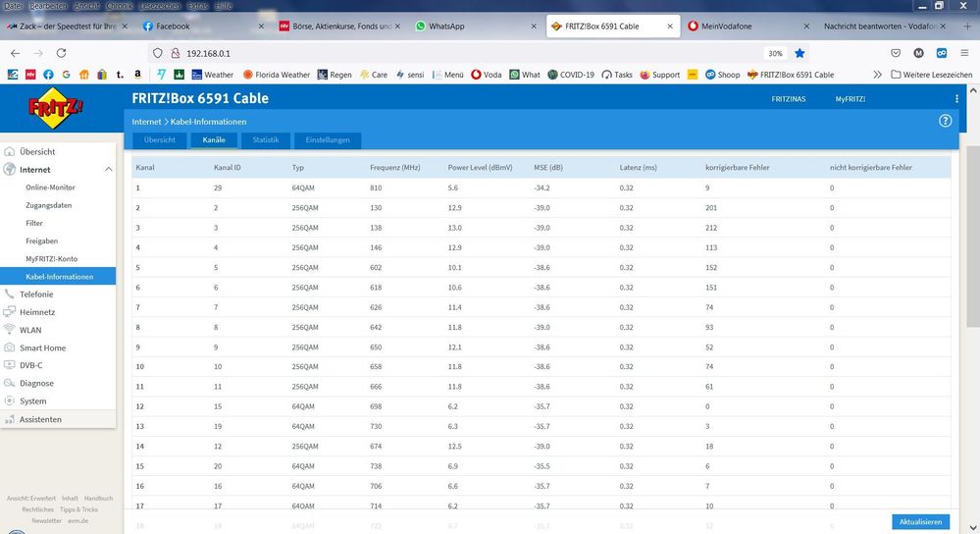
Task: Open the Diagnose section
Action: (36, 384)
